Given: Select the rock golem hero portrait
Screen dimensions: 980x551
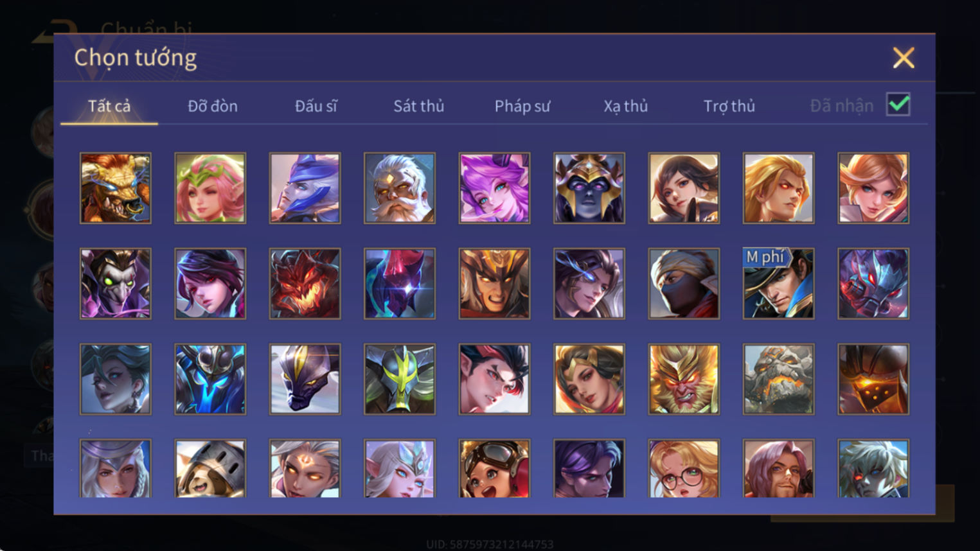Looking at the screenshot, I should [x=778, y=379].
